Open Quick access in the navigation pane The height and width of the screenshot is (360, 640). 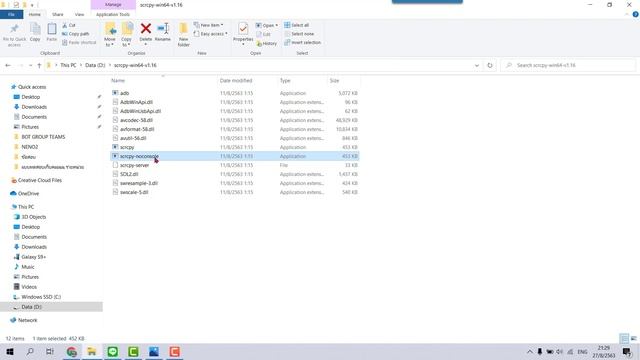tap(32, 87)
